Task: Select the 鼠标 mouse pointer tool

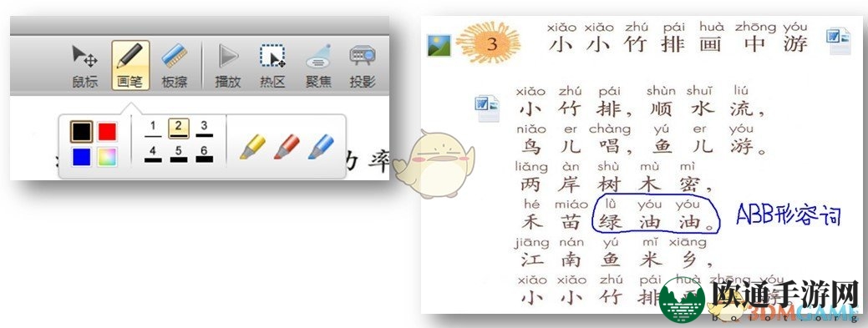Action: pos(84,66)
